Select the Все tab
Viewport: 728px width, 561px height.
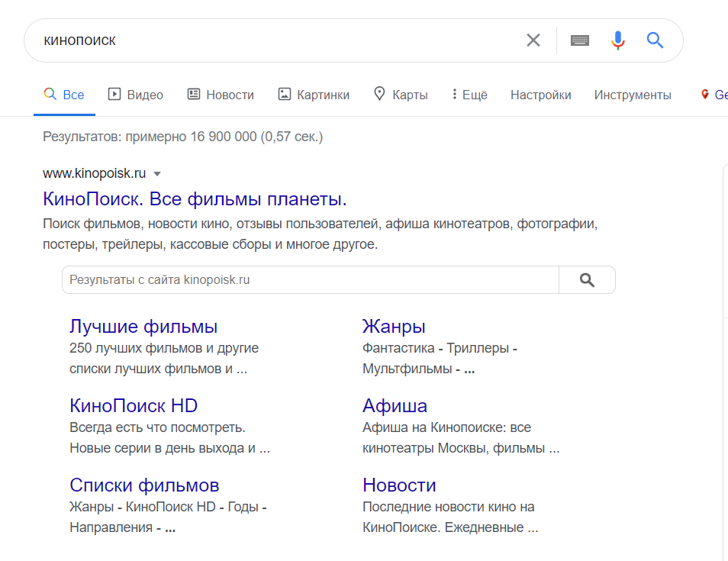[64, 95]
